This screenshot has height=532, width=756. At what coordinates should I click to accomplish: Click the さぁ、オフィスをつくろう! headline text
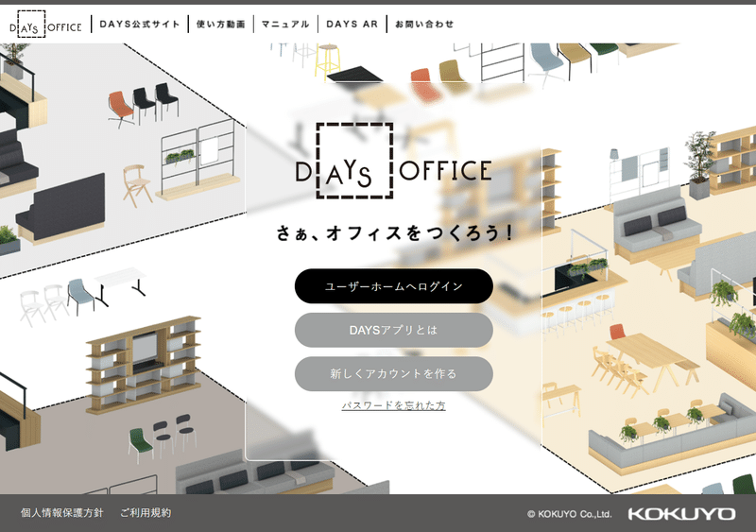click(394, 233)
